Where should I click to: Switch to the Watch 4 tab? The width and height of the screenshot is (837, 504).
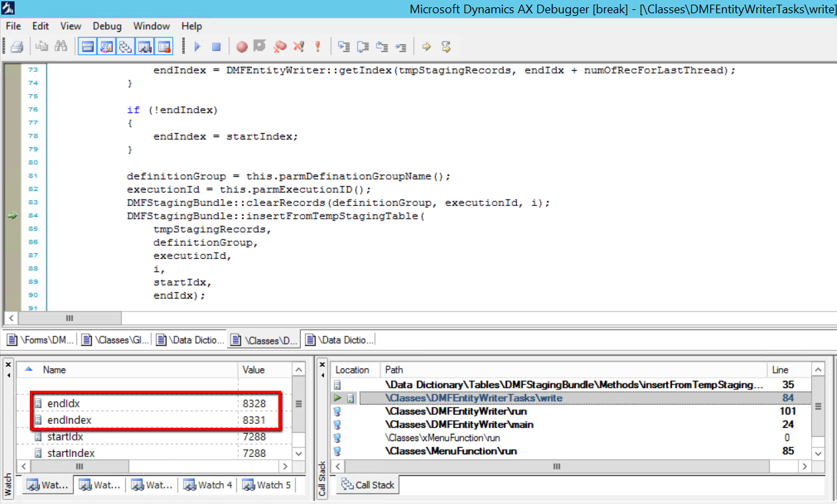[209, 485]
